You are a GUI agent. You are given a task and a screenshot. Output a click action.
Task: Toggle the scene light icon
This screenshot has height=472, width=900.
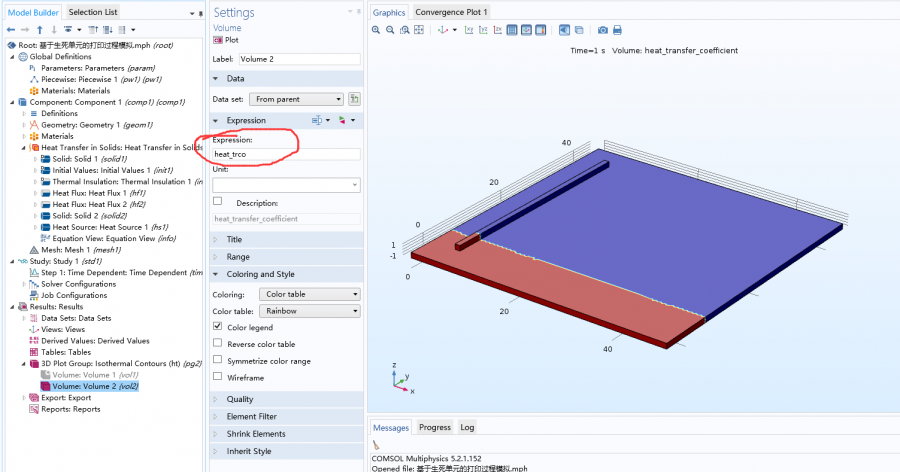565,30
